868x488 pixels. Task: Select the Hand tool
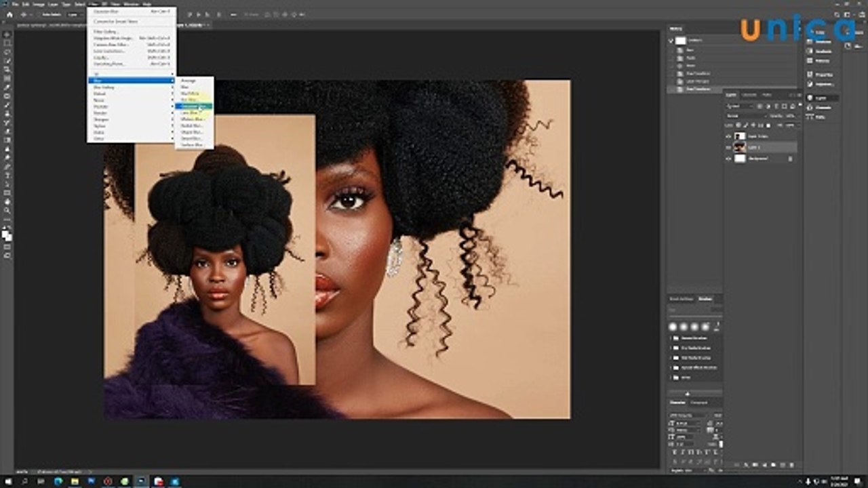(x=7, y=202)
